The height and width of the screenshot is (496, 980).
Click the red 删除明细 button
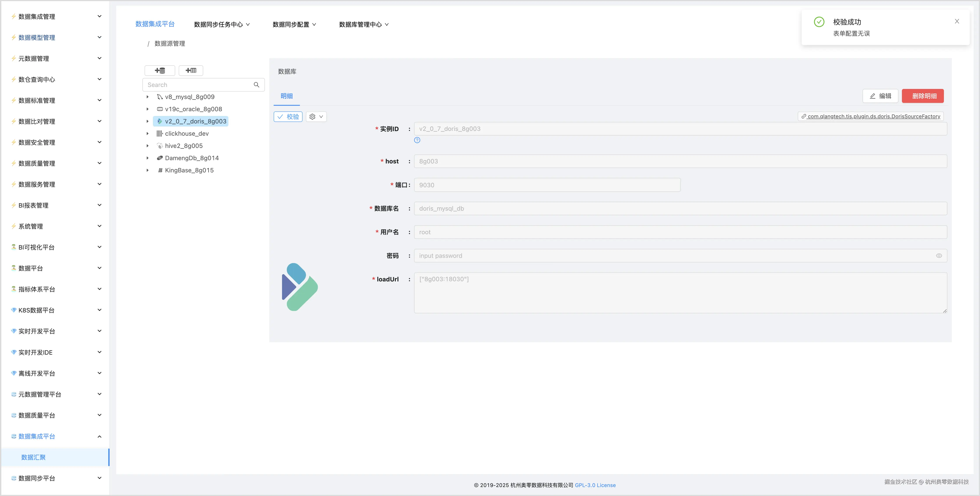pos(922,96)
